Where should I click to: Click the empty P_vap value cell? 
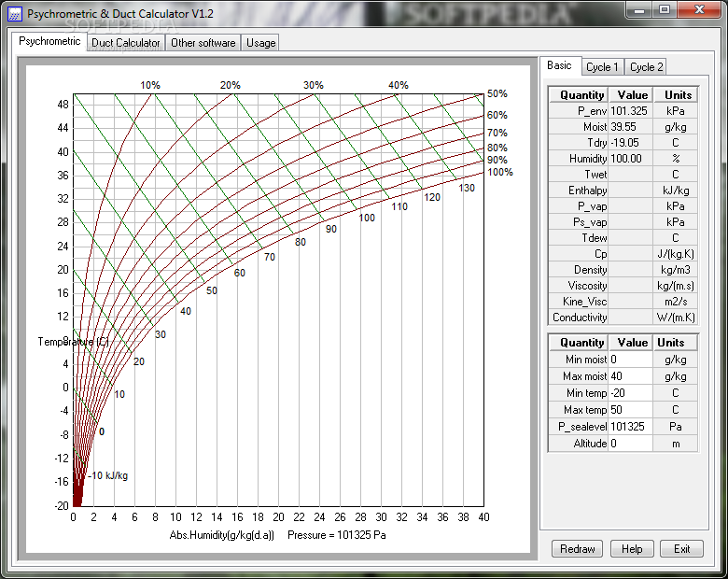click(630, 205)
